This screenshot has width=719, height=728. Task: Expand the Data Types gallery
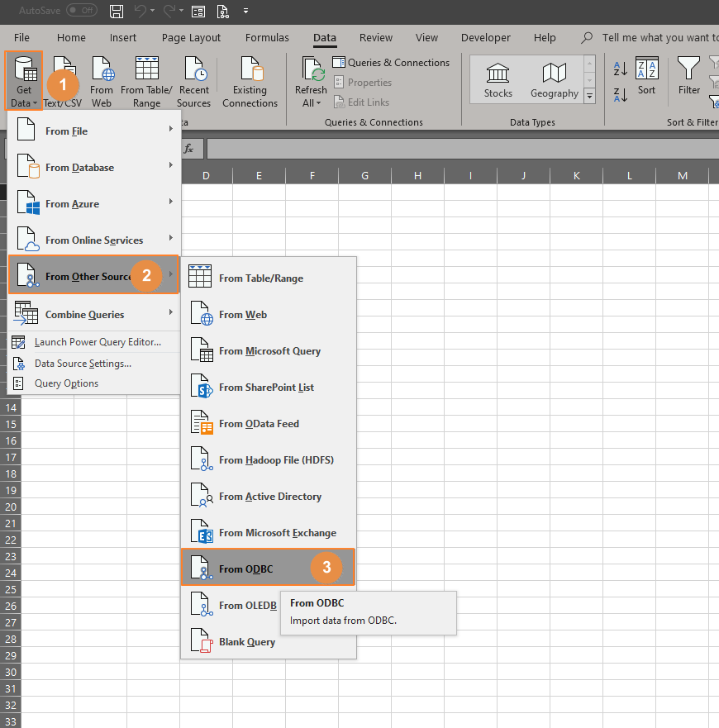(x=589, y=96)
